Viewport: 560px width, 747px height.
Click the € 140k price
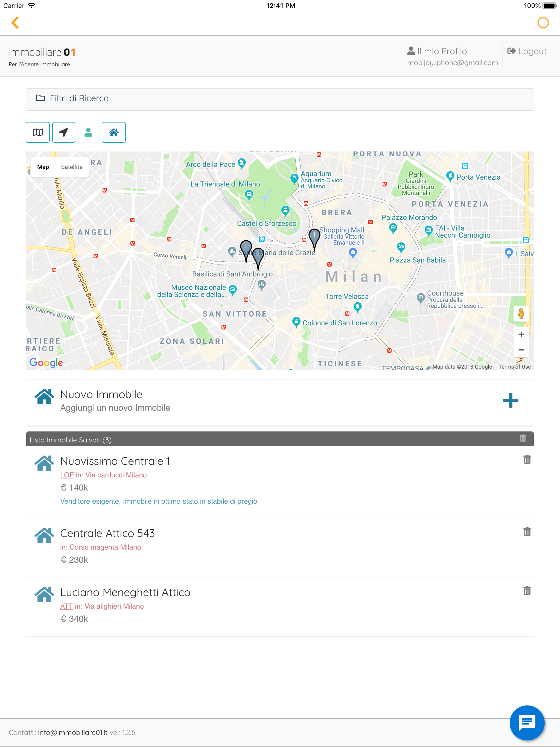point(74,488)
